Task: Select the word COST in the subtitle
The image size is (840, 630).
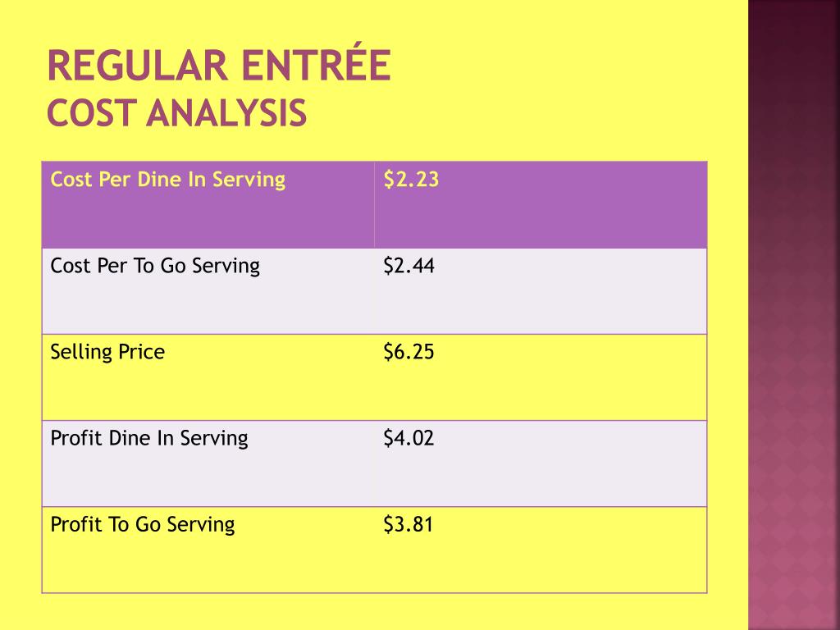Action: pyautogui.click(x=90, y=113)
